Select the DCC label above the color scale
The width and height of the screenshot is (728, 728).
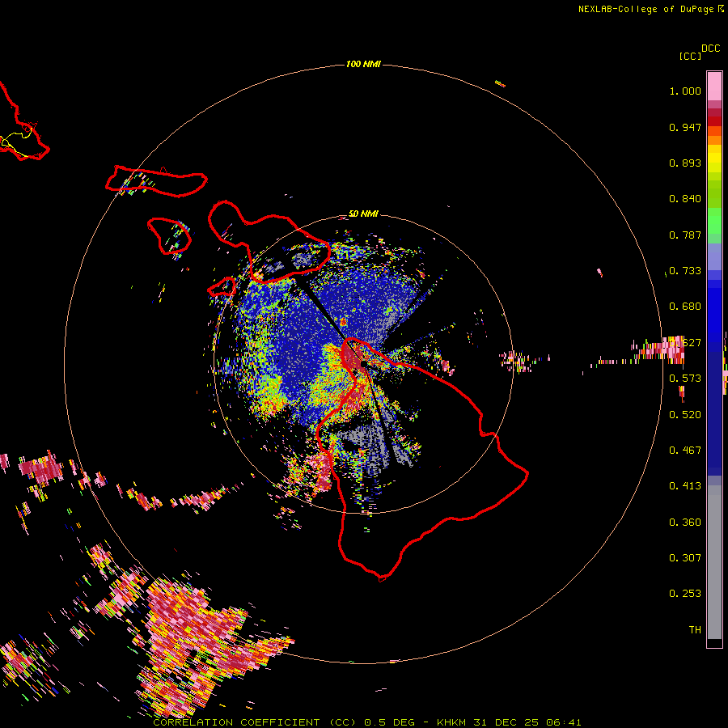(711, 49)
